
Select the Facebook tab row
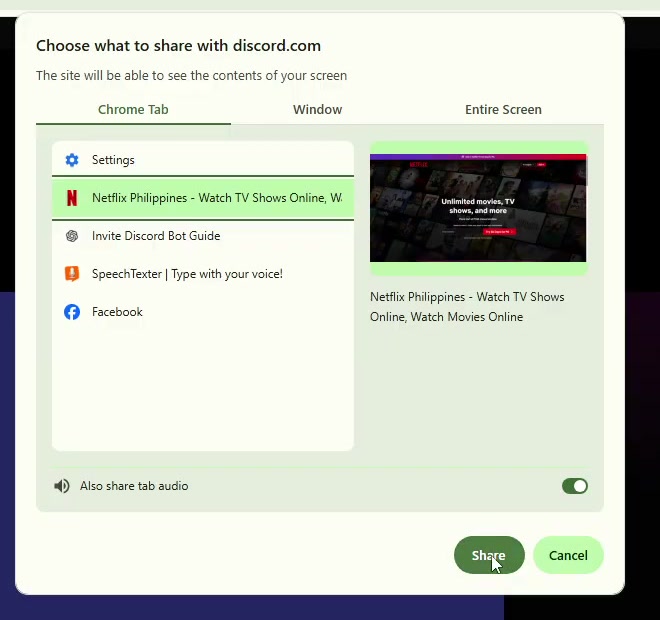coord(203,312)
